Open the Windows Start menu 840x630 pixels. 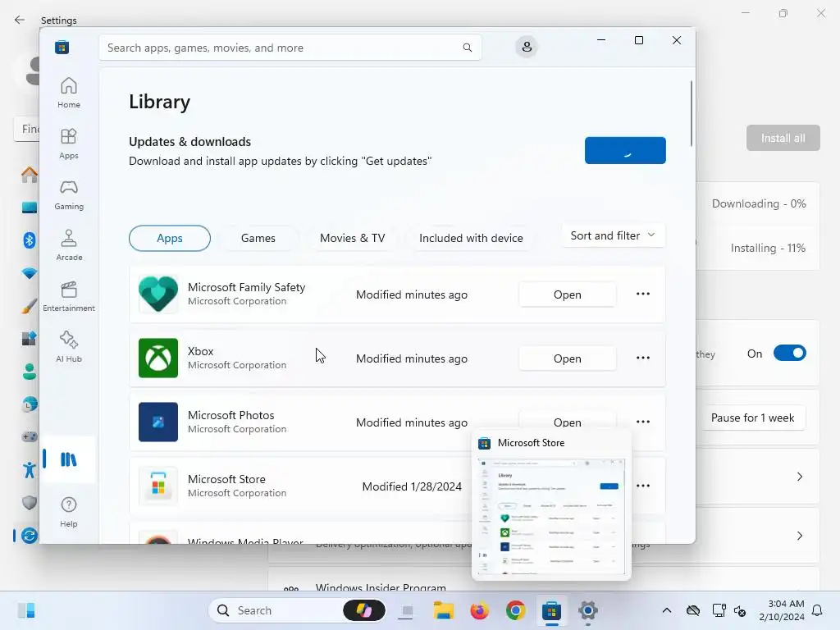coord(25,610)
